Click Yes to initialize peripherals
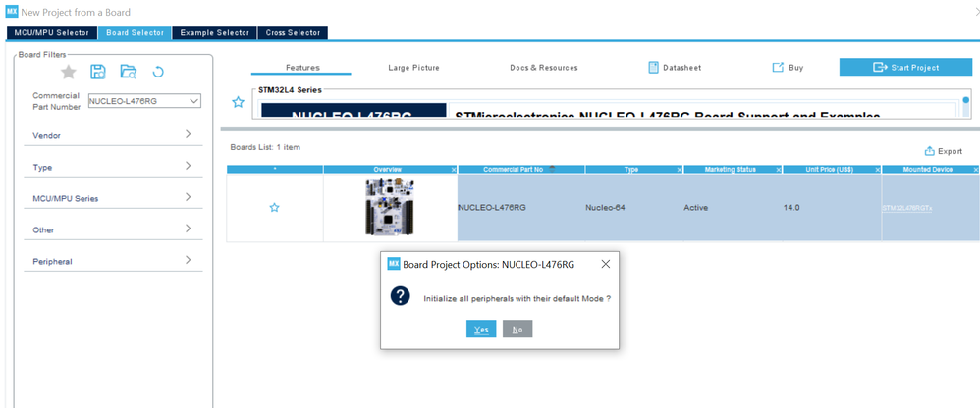 coord(481,329)
